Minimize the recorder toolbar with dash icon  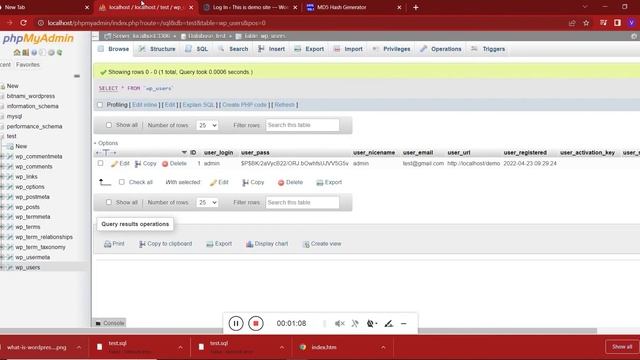coord(404,324)
